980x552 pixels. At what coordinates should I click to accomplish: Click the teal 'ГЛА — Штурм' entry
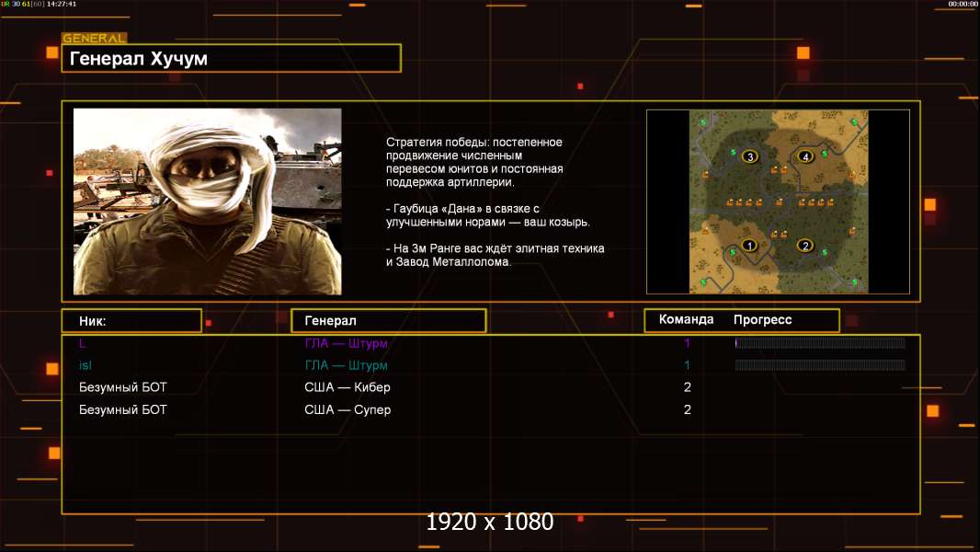[347, 365]
